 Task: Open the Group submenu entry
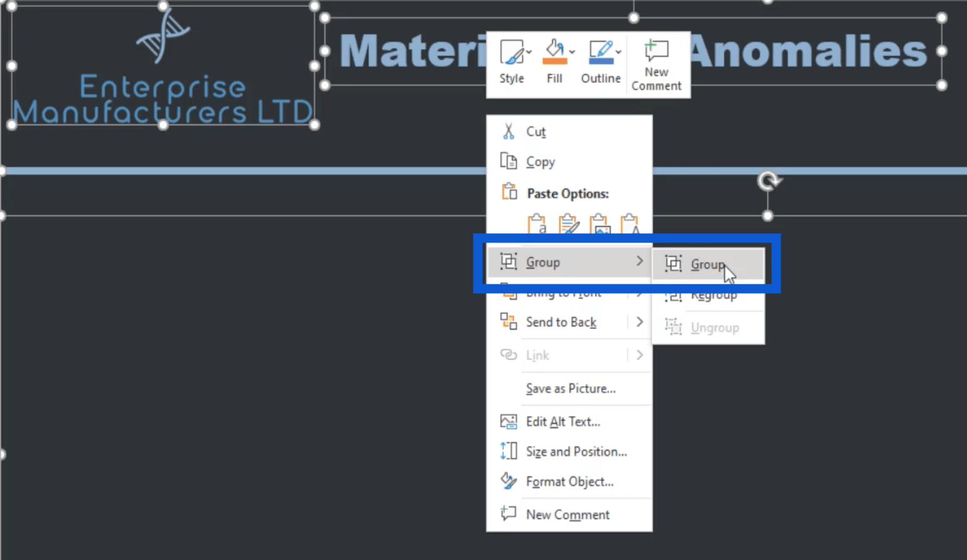tap(569, 262)
